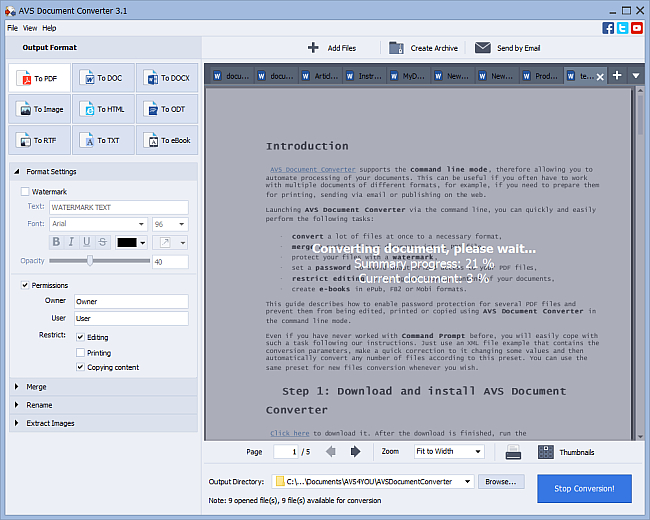Open the watermark orientation dropdown
This screenshot has width=650, height=520.
pos(170,242)
